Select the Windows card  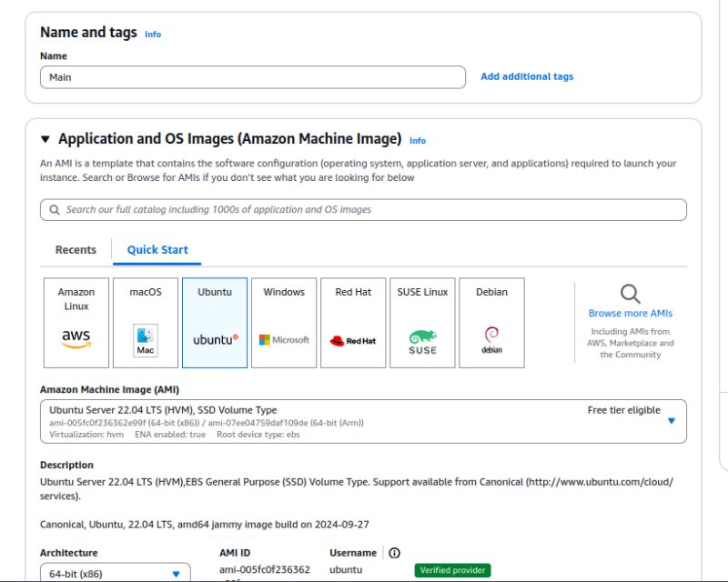pos(282,321)
